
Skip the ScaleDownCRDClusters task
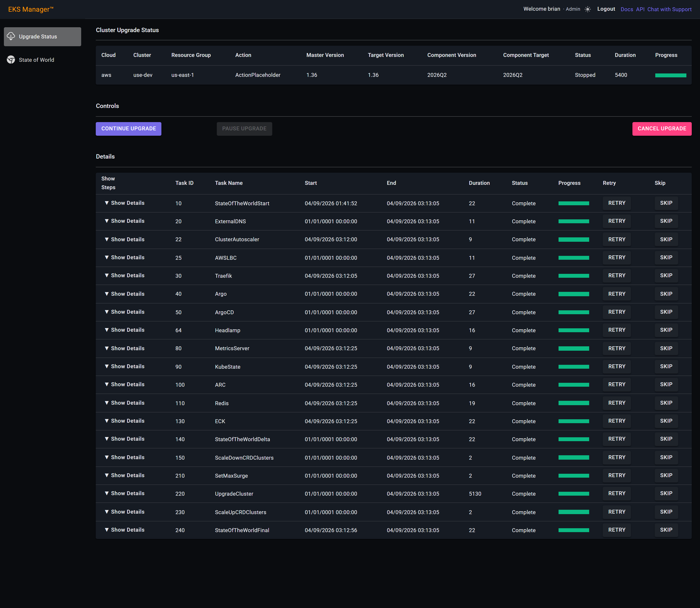666,457
